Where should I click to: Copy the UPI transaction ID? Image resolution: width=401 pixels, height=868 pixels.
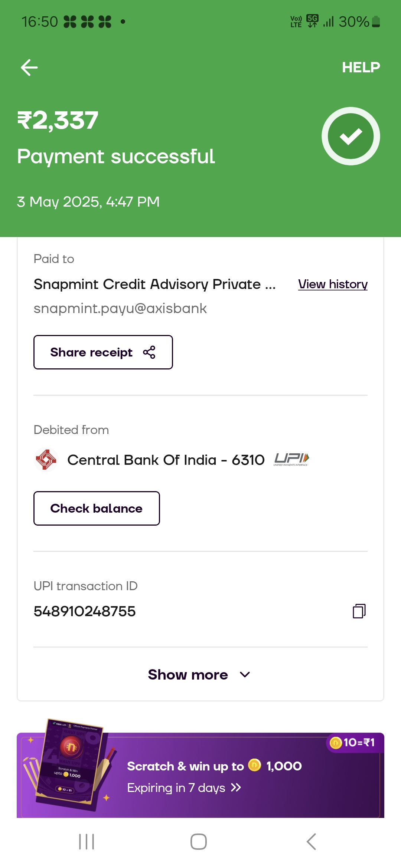coord(359,611)
